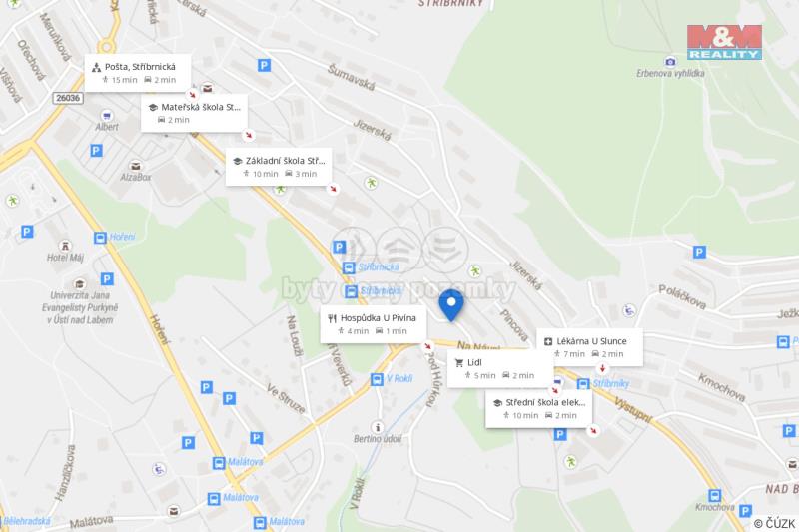Click the Hospůdka U Pivína restaurant card
The height and width of the screenshot is (532, 799).
click(373, 324)
